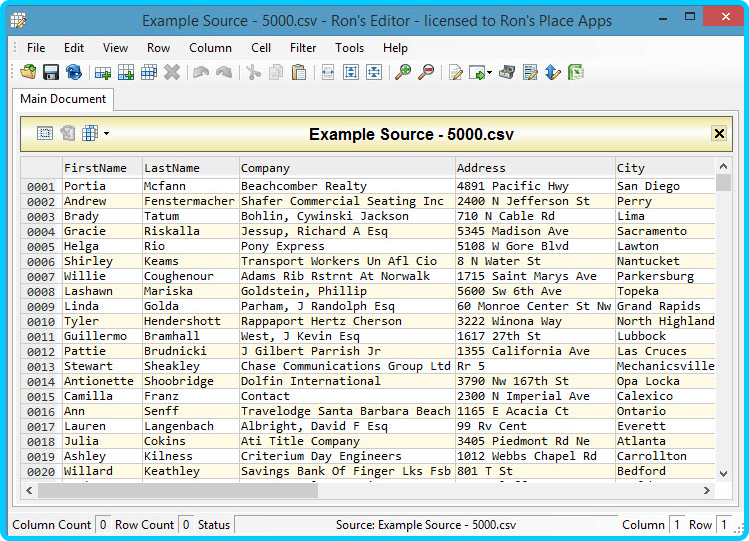The height and width of the screenshot is (541, 749).
Task: Click the zoom in magnifier icon
Action: point(403,72)
